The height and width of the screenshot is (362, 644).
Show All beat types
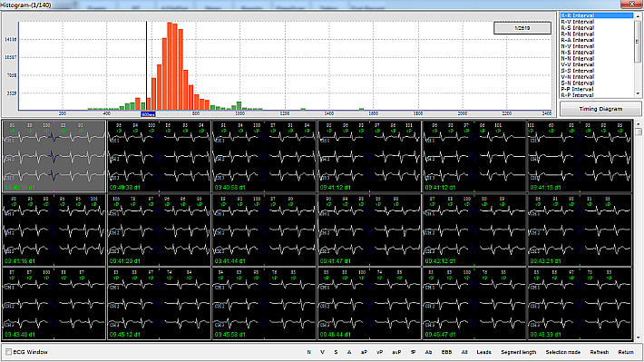point(464,352)
